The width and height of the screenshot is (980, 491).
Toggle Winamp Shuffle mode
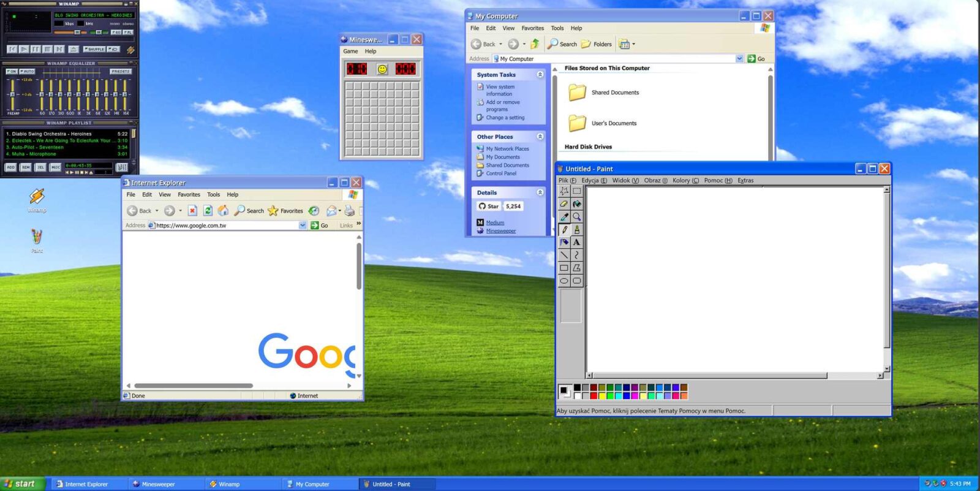click(x=94, y=49)
